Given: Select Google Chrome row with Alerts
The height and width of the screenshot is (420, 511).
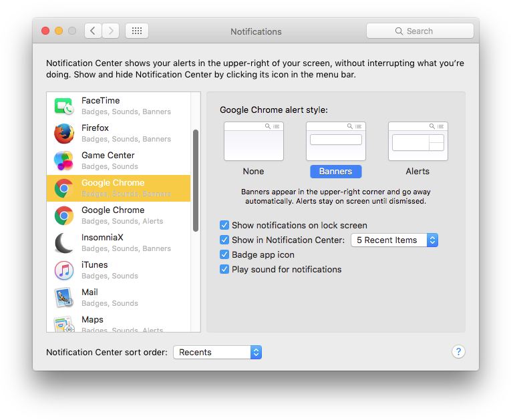Looking at the screenshot, I should pyautogui.click(x=119, y=216).
